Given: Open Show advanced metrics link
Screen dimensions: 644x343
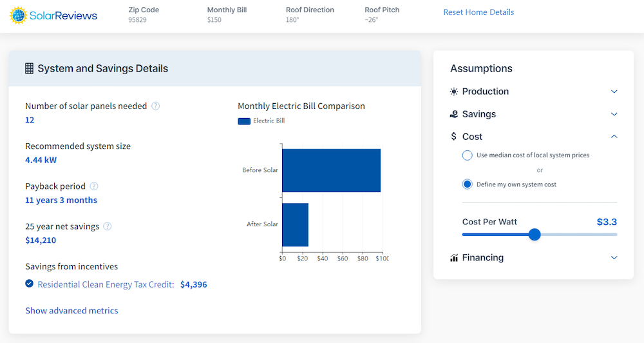Looking at the screenshot, I should click(71, 311).
